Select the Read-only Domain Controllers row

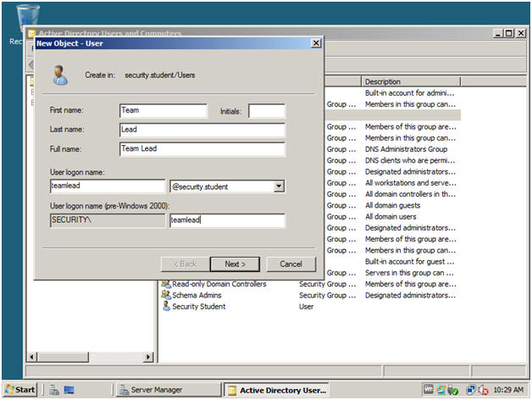click(x=310, y=284)
